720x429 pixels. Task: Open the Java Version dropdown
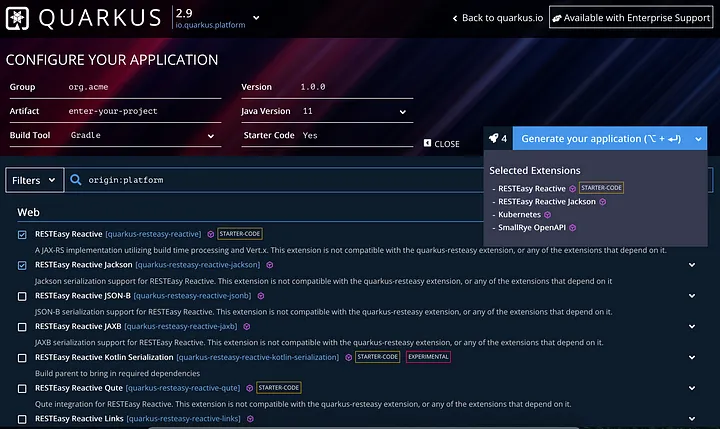(402, 112)
